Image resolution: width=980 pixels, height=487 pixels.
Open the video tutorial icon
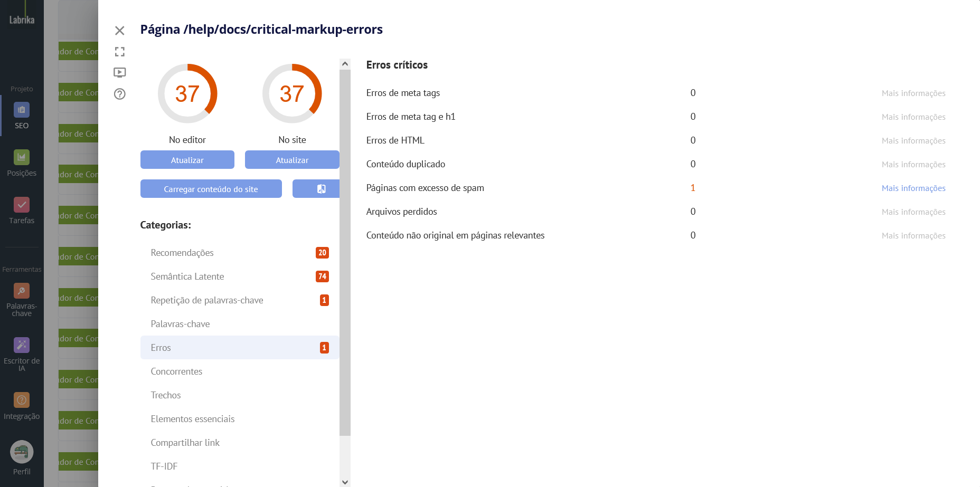pos(120,72)
